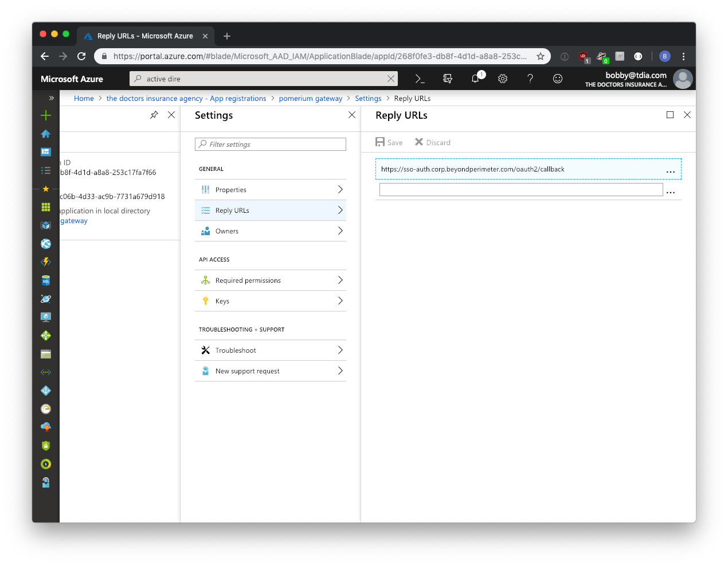
Task: Open Chrome profile B avatar
Action: click(665, 56)
